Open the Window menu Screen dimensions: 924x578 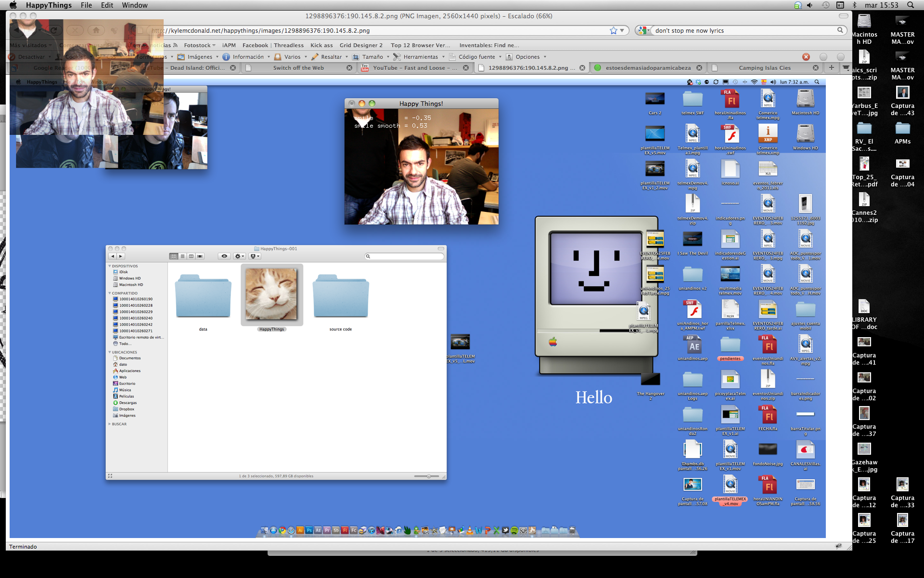(135, 5)
